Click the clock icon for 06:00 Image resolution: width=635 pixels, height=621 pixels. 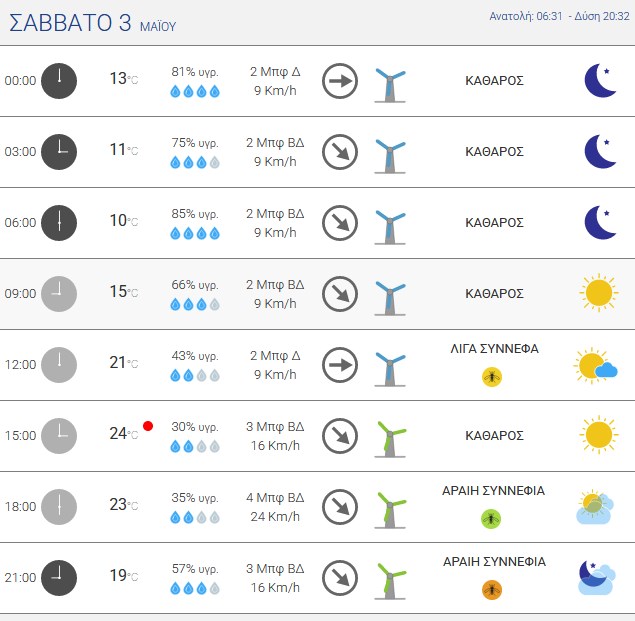(x=59, y=223)
